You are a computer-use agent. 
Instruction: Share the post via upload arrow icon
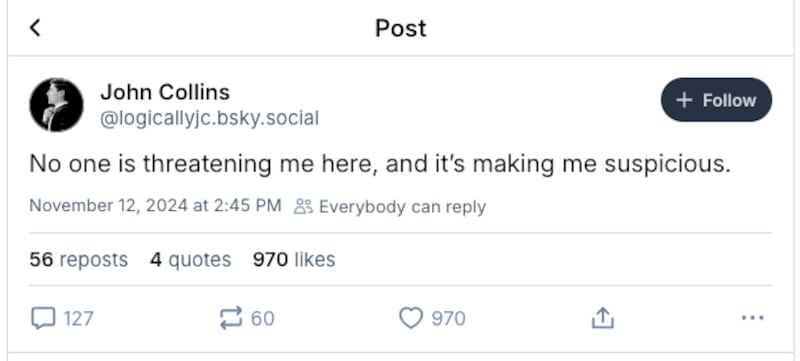coord(603,318)
